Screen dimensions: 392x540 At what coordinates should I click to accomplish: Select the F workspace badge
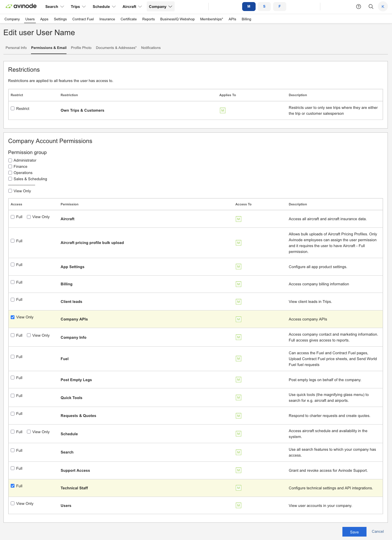[x=279, y=6]
